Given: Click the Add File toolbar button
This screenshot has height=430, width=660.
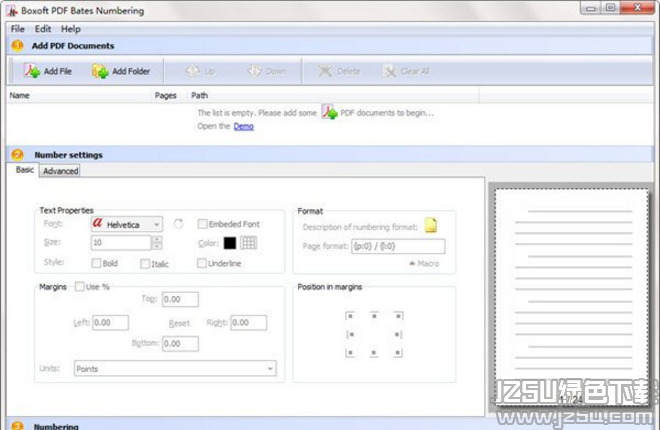Looking at the screenshot, I should 48,71.
